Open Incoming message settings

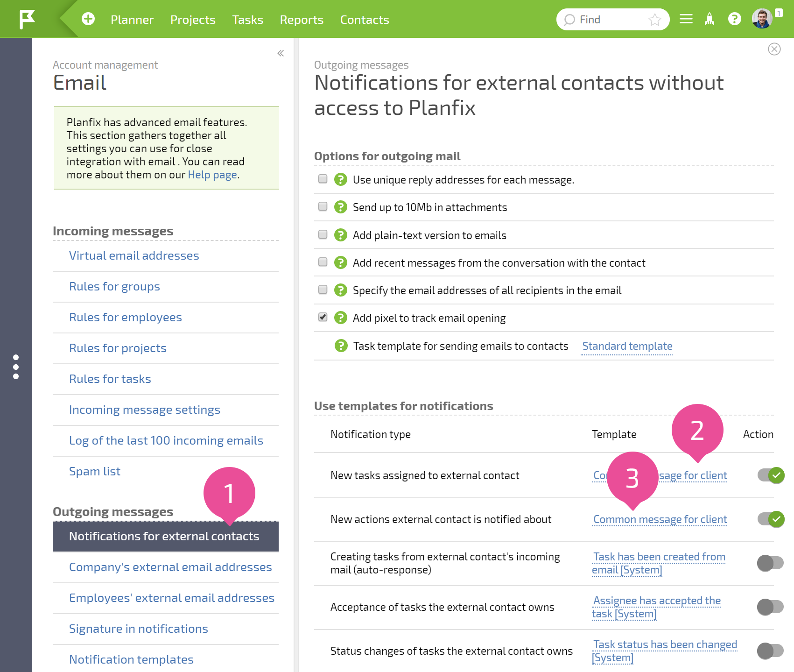[x=145, y=410]
